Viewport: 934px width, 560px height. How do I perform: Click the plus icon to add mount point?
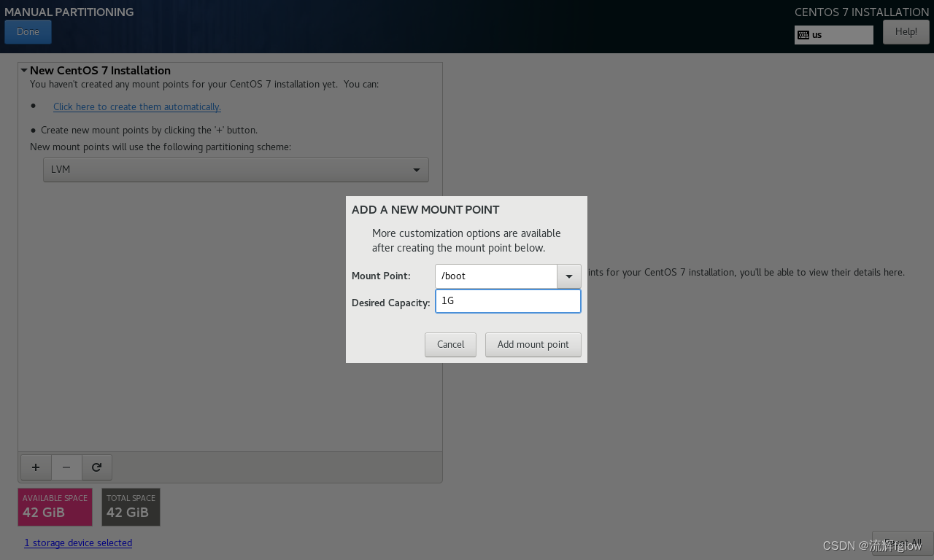36,467
